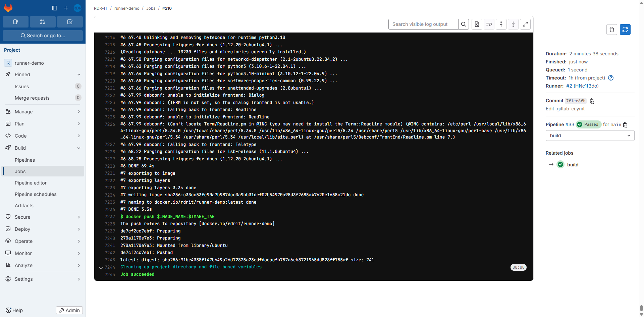644x317 pixels.
Task: Click the erase job log trash icon
Action: click(612, 30)
